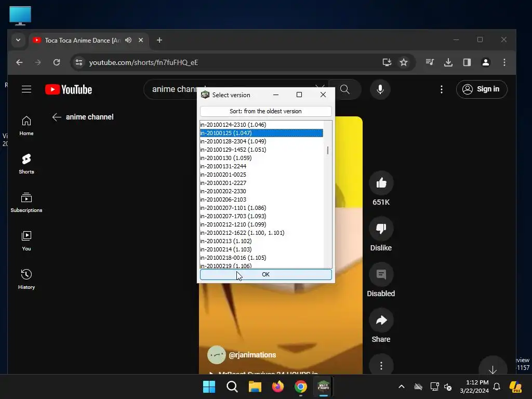
Task: Click Chrome back button
Action: pyautogui.click(x=19, y=62)
